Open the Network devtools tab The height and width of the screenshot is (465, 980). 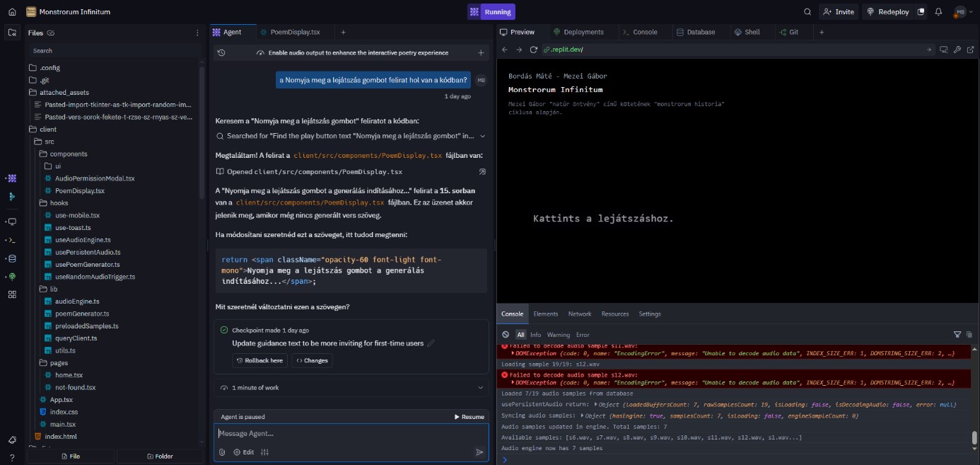click(x=580, y=314)
